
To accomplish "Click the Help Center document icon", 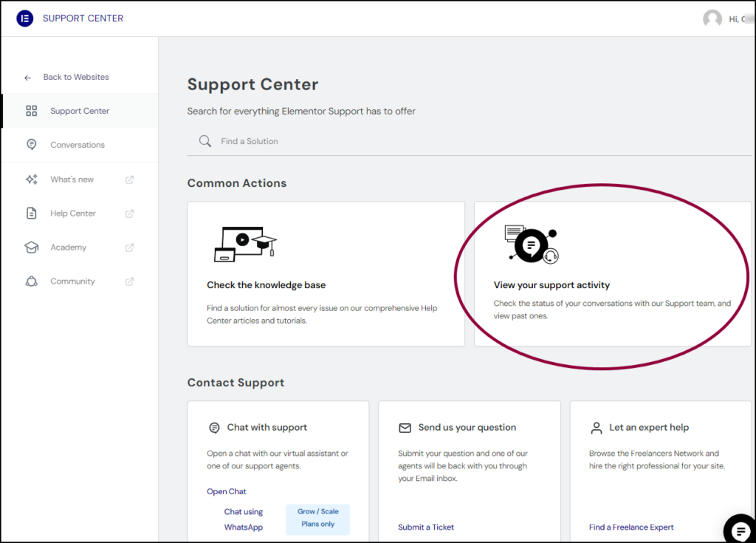I will pos(31,213).
